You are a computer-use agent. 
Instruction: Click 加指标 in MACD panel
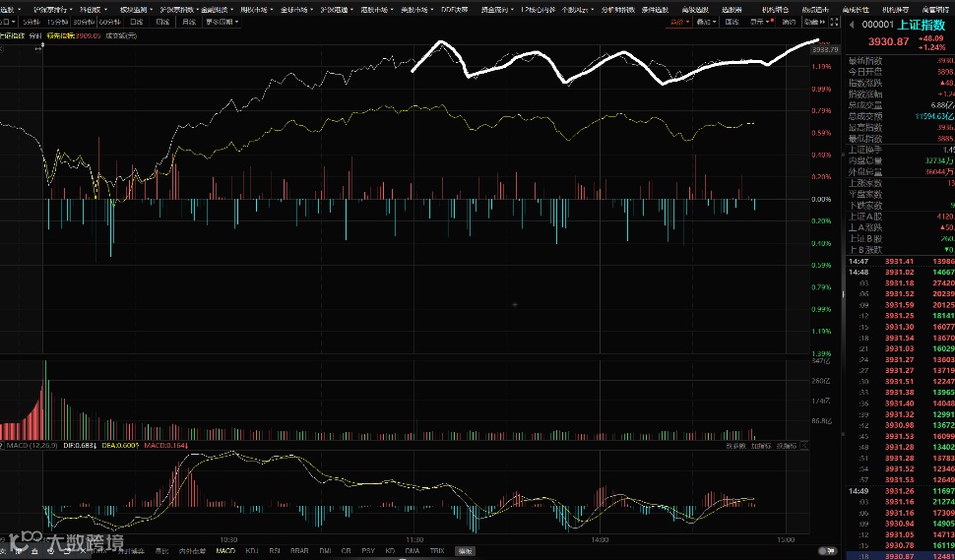[x=761, y=446]
